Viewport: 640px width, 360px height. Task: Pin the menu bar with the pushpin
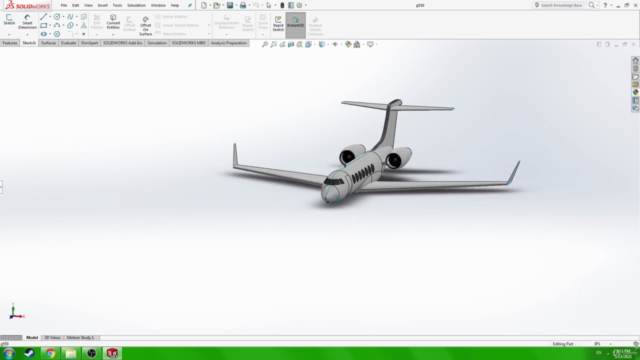(190, 5)
